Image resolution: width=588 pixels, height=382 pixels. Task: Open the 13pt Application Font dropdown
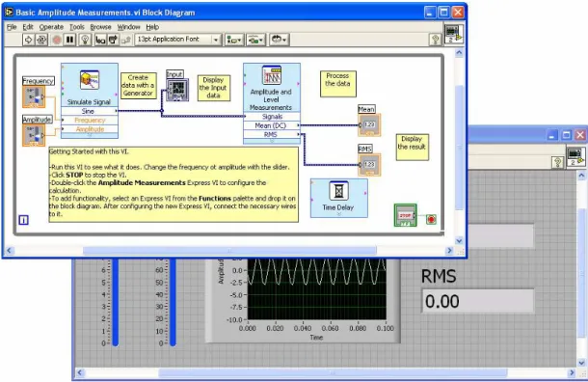point(177,40)
